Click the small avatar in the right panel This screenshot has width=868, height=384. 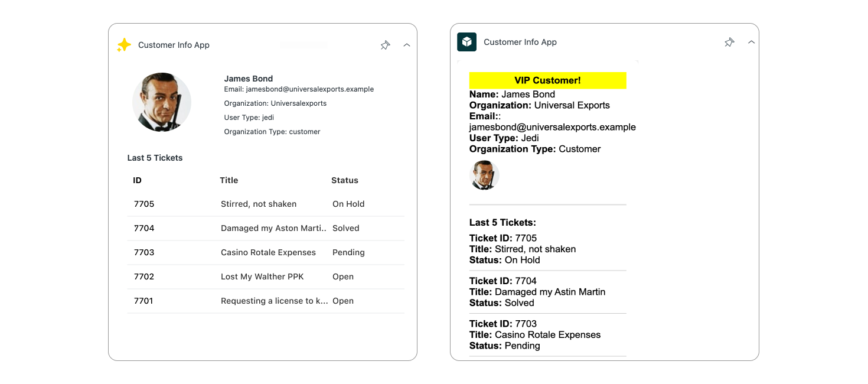coord(484,175)
